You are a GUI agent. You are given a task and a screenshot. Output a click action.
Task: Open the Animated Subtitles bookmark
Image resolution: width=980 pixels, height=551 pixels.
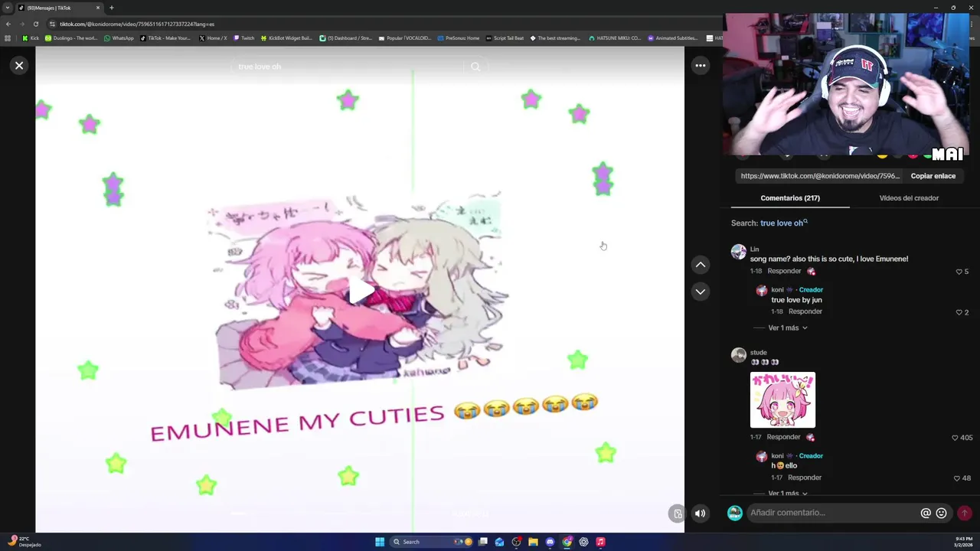pos(673,38)
